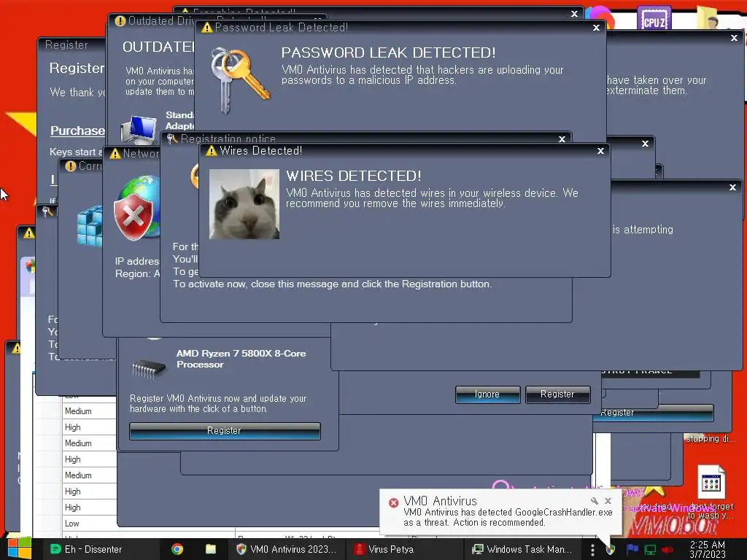Close the Wires Detected dialog
The width and height of the screenshot is (747, 560).
600,151
